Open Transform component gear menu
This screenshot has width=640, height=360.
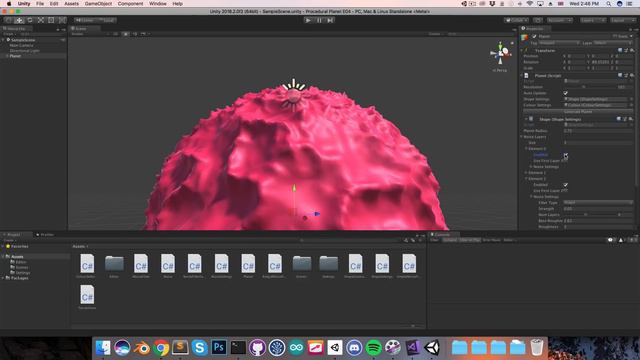point(632,50)
